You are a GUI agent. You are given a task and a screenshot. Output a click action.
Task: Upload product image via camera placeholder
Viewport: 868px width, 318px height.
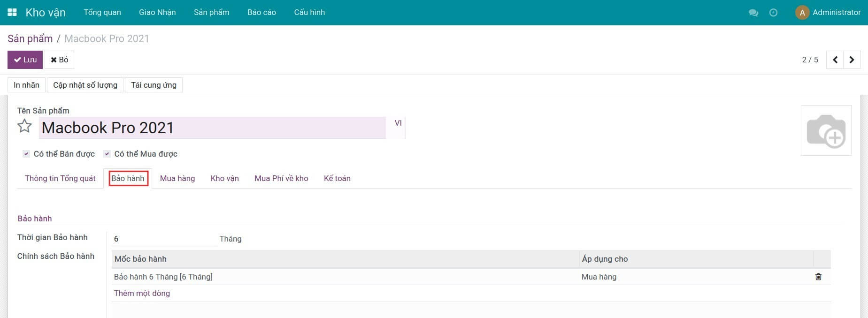(x=826, y=130)
